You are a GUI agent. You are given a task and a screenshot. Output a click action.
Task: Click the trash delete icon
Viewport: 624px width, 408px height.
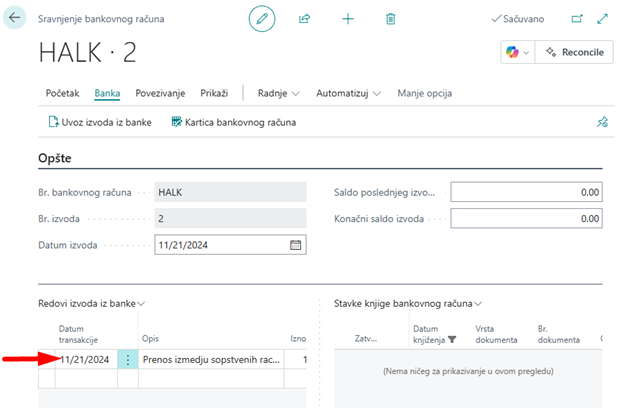391,19
